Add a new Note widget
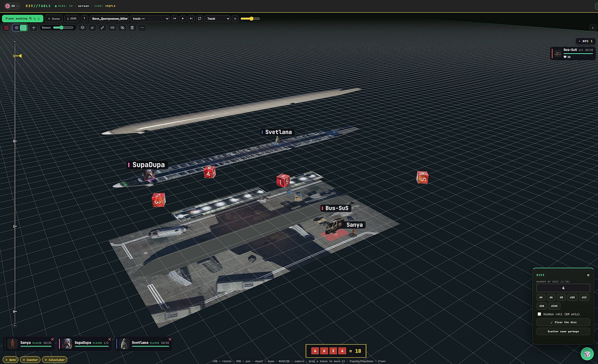The height and width of the screenshot is (364, 598). [10, 360]
